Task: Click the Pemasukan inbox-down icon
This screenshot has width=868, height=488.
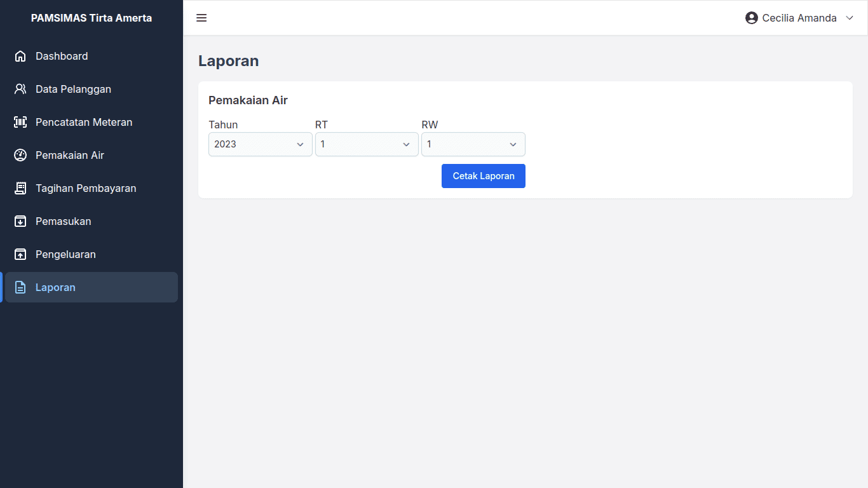Action: pyautogui.click(x=20, y=221)
